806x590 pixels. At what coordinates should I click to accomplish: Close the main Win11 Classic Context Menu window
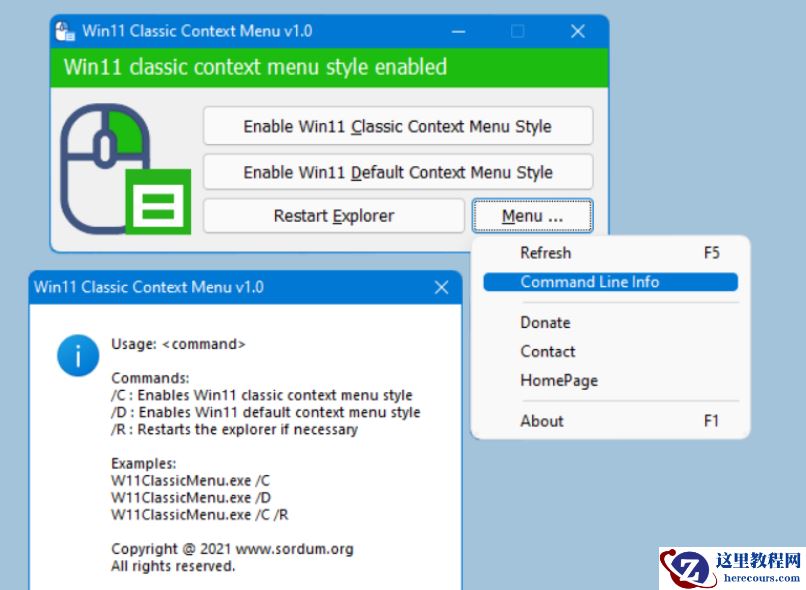(578, 31)
